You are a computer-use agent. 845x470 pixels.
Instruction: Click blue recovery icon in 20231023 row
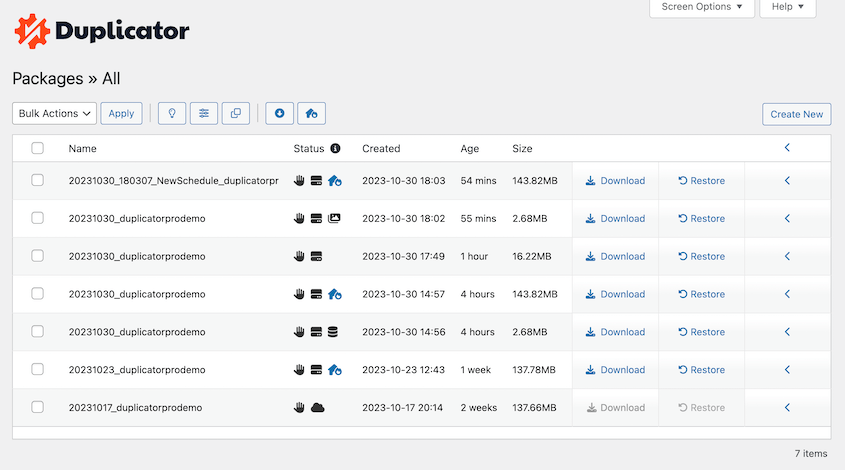click(x=335, y=370)
